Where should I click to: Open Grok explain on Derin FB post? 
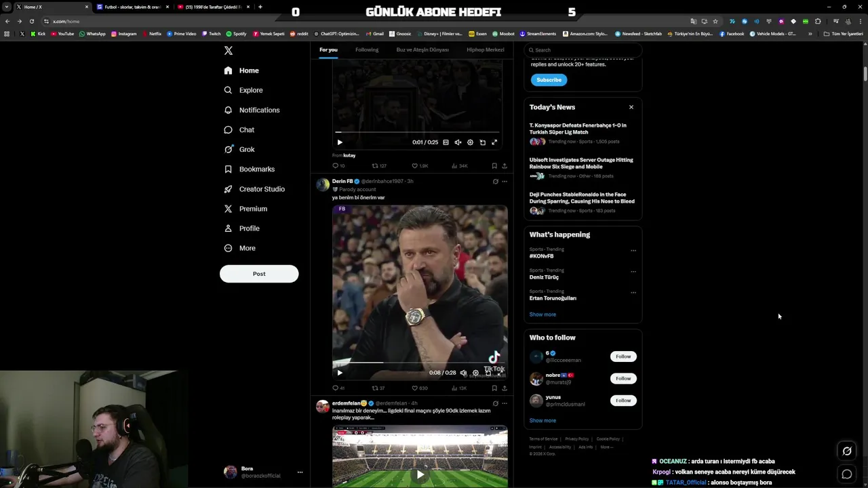click(x=495, y=182)
